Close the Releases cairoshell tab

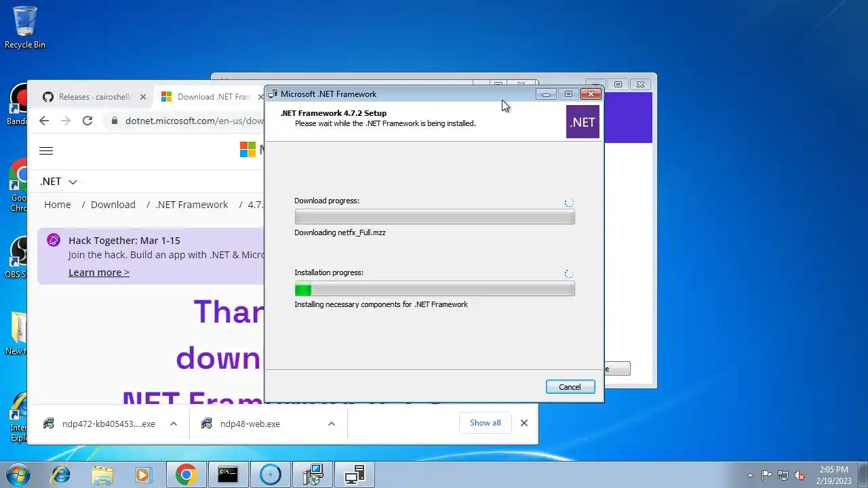pos(142,97)
